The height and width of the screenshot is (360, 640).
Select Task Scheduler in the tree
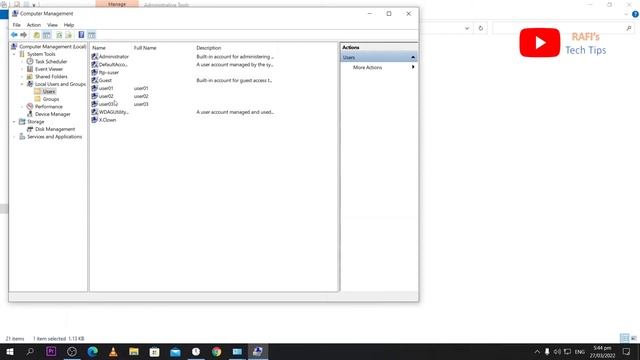51,62
